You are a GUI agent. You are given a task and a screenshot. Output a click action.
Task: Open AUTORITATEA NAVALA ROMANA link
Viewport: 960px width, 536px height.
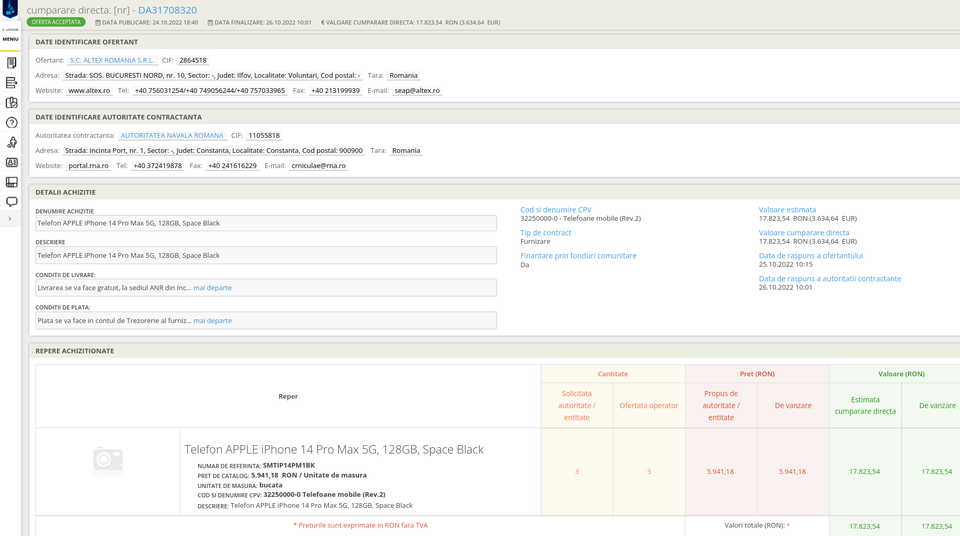pos(172,135)
